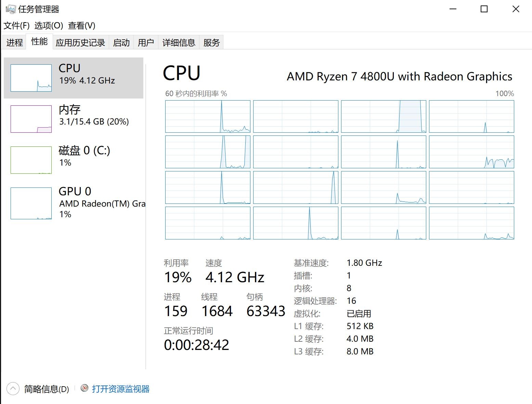Click the 简略信息(D) button text
The image size is (532, 404).
pyautogui.click(x=47, y=389)
